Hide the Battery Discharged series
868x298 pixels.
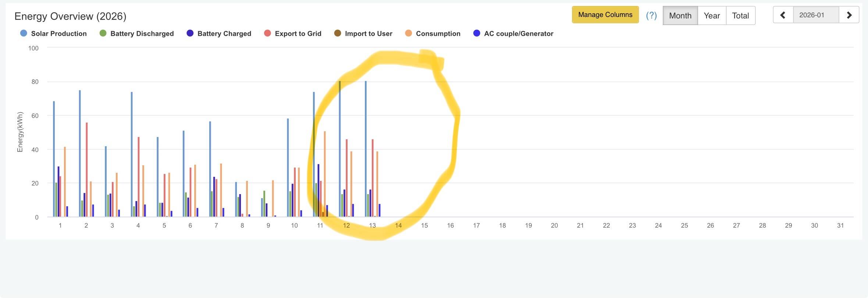tap(137, 34)
